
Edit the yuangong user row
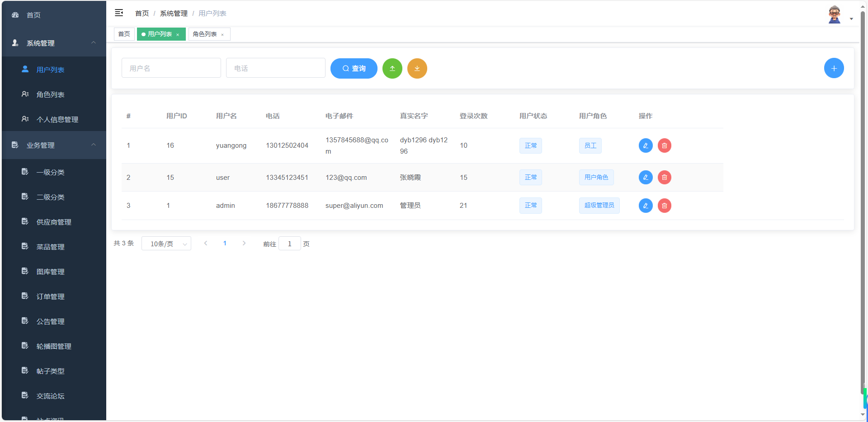[645, 145]
